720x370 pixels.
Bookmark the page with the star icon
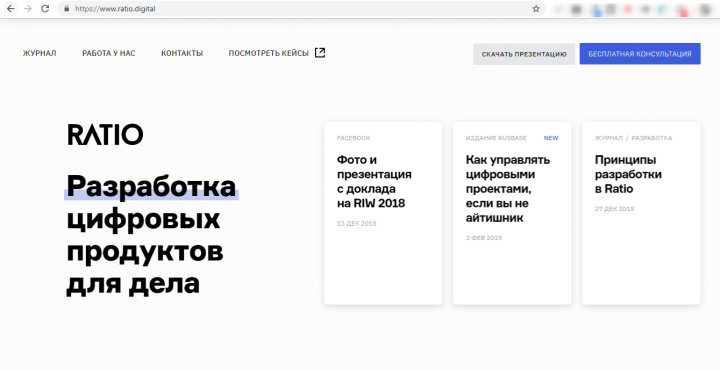[x=536, y=9]
